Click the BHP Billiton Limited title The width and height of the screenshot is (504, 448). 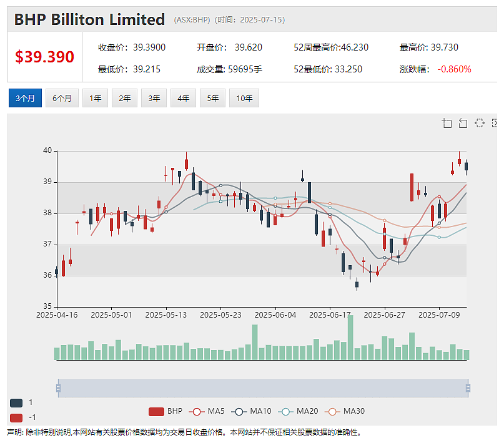[x=90, y=19]
